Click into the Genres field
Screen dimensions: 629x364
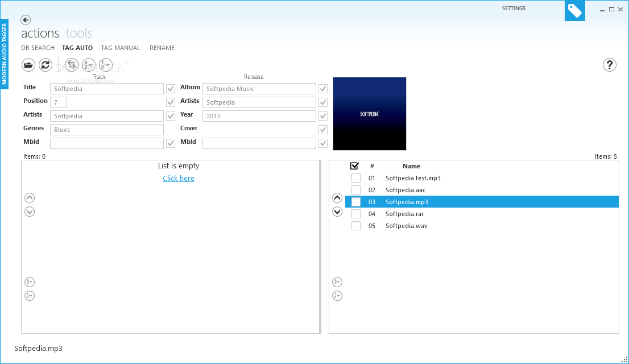(x=107, y=130)
